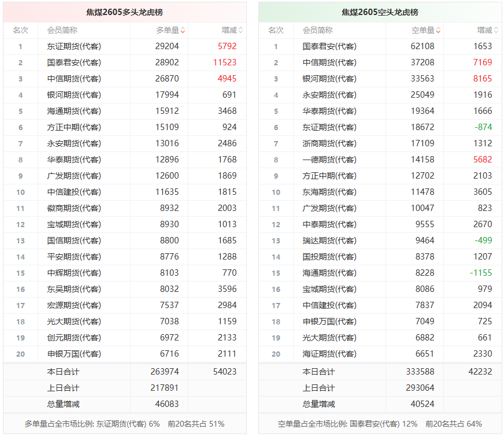The image size is (504, 437).
Task: Click 多单量占全市场比例 summary text
Action: [x=124, y=424]
